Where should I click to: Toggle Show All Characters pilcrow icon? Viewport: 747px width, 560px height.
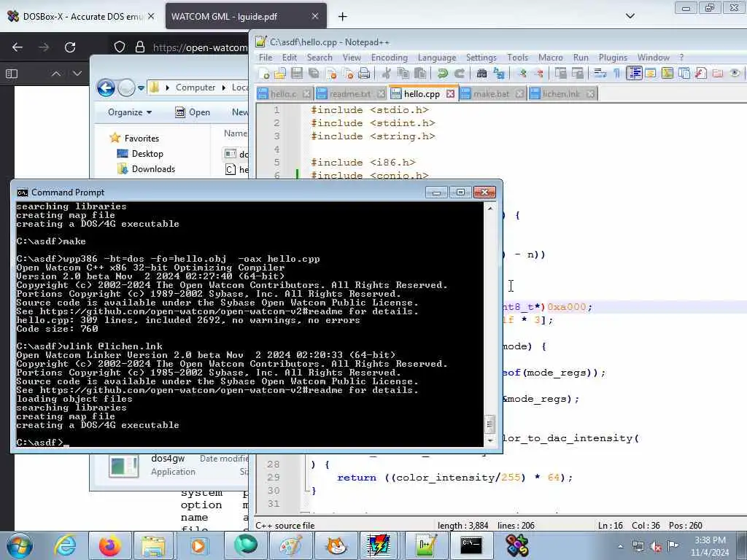(x=616, y=73)
